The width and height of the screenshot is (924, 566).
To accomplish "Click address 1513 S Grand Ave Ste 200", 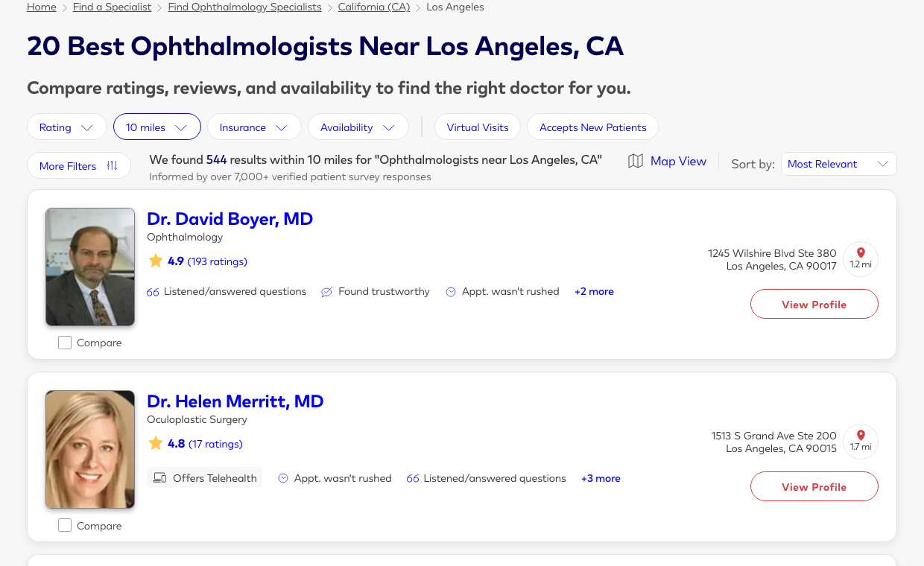I will (x=773, y=436).
